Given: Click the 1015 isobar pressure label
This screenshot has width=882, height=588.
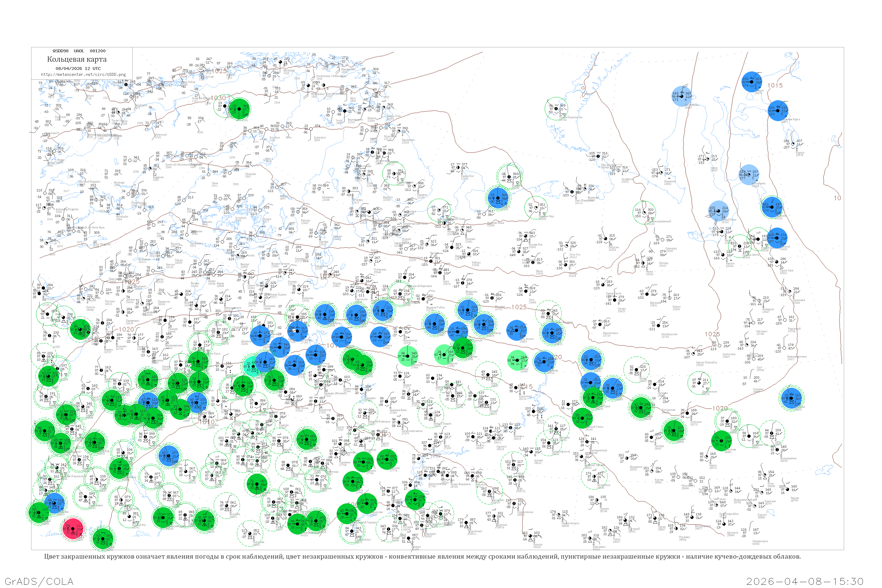Looking at the screenshot, I should [x=775, y=86].
